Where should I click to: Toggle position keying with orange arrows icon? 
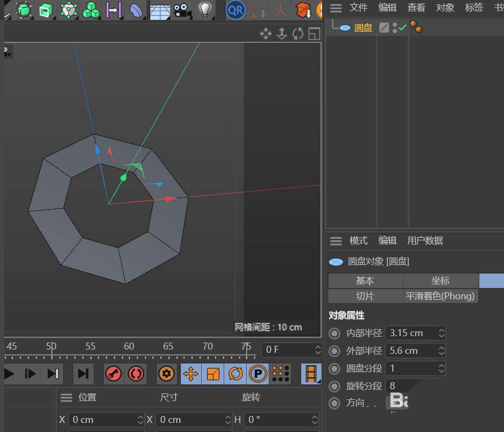click(191, 374)
